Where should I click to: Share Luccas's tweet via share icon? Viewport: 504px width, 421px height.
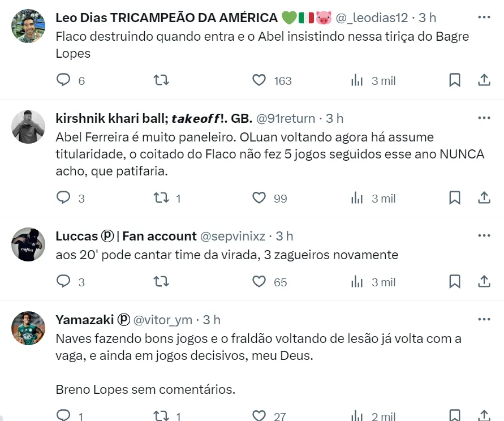point(484,282)
